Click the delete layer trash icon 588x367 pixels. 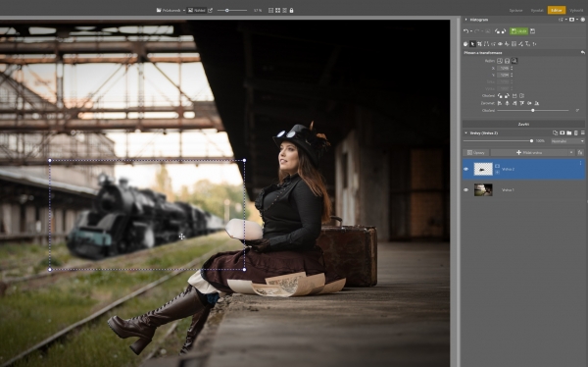tap(576, 133)
